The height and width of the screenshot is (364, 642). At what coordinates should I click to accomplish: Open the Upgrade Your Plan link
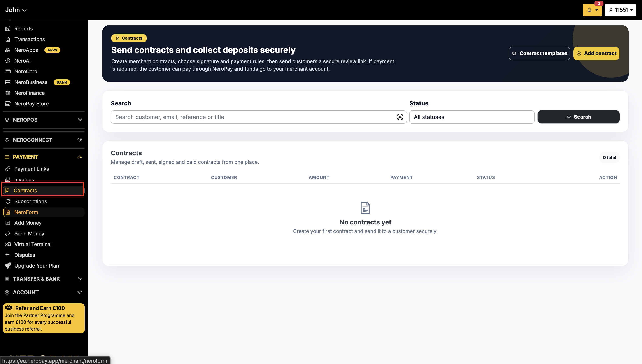(x=37, y=266)
